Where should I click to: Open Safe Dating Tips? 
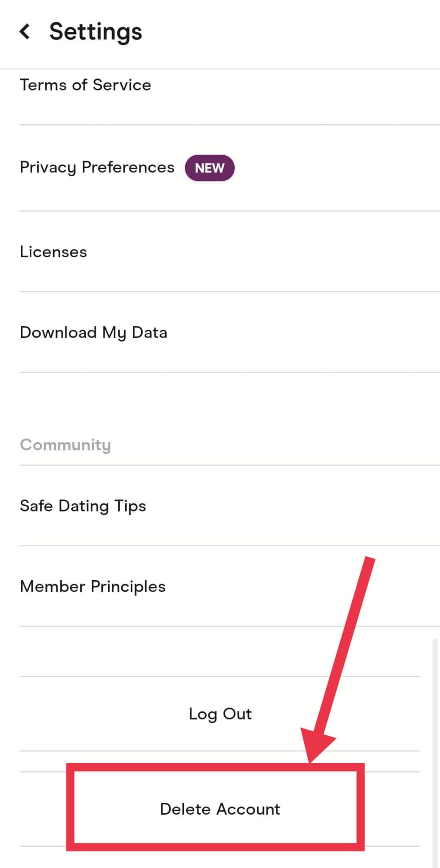83,505
